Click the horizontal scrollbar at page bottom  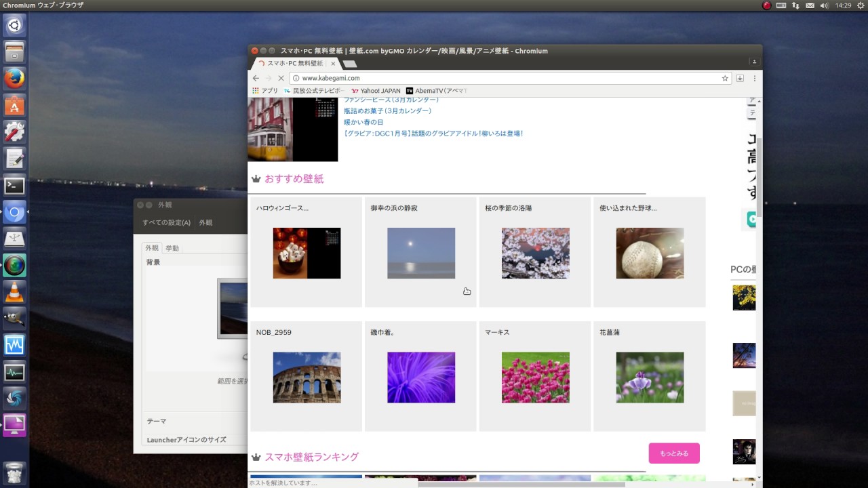click(x=521, y=484)
